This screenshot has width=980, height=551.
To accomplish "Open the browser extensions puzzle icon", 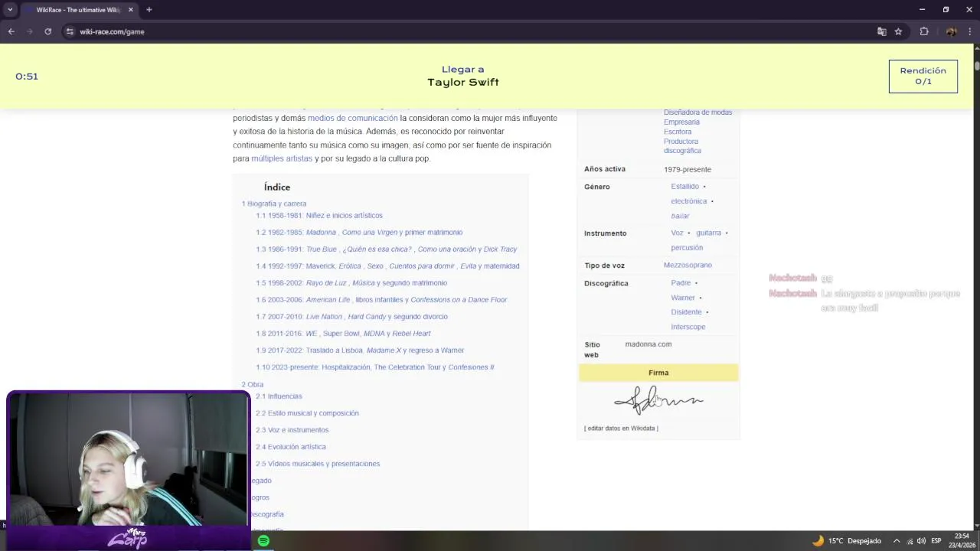I will click(x=924, y=31).
